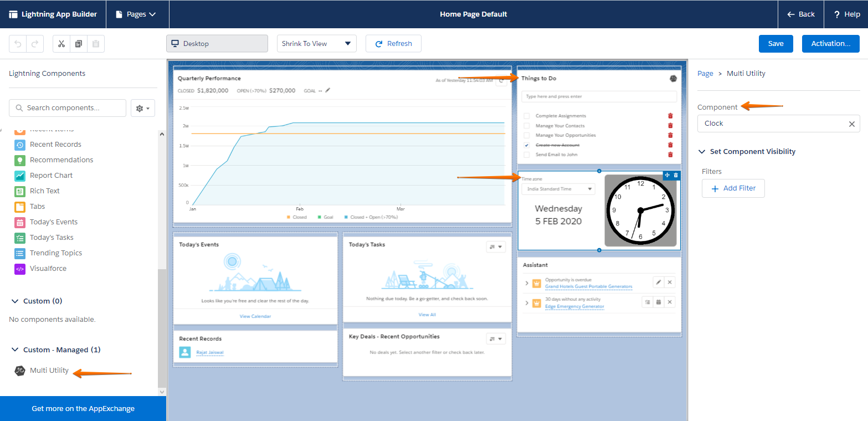Screen dimensions: 868x421
Task: Select the Desktop view mode icon
Action: [x=176, y=43]
